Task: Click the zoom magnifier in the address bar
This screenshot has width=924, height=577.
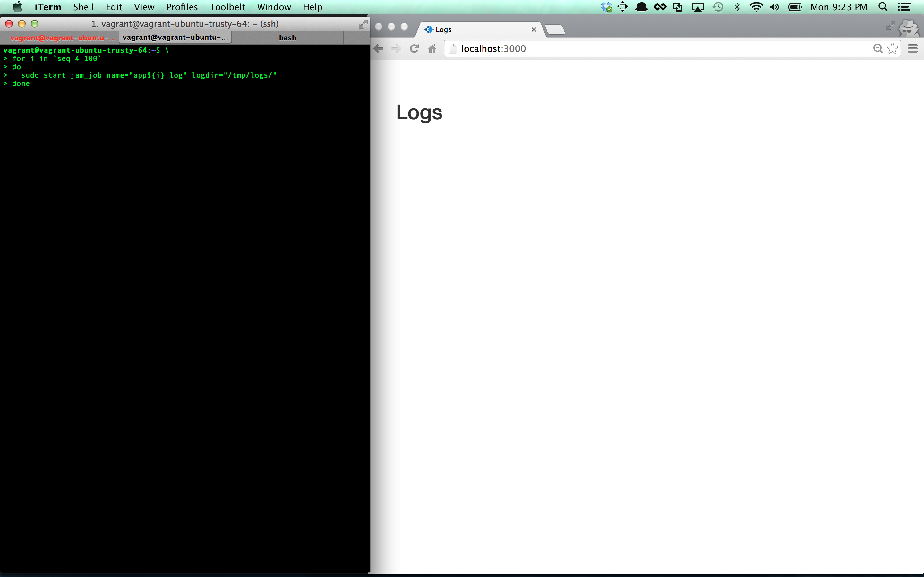Action: click(x=878, y=48)
